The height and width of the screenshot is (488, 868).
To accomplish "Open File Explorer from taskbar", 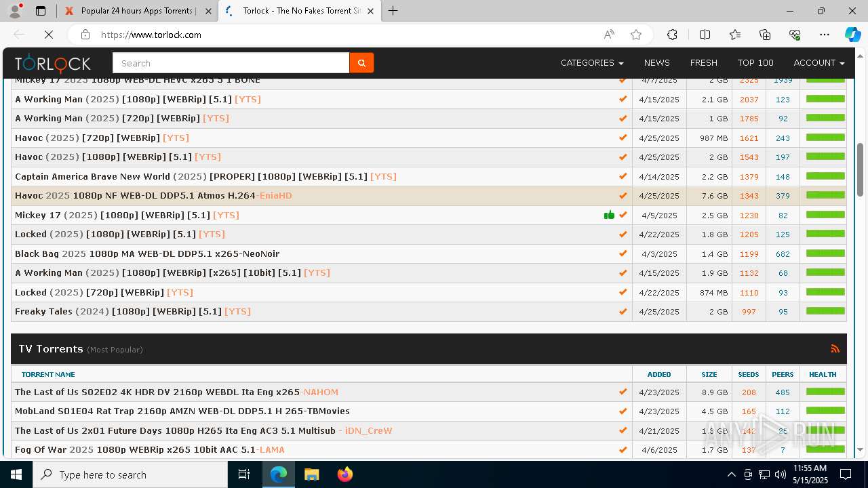I will point(311,474).
